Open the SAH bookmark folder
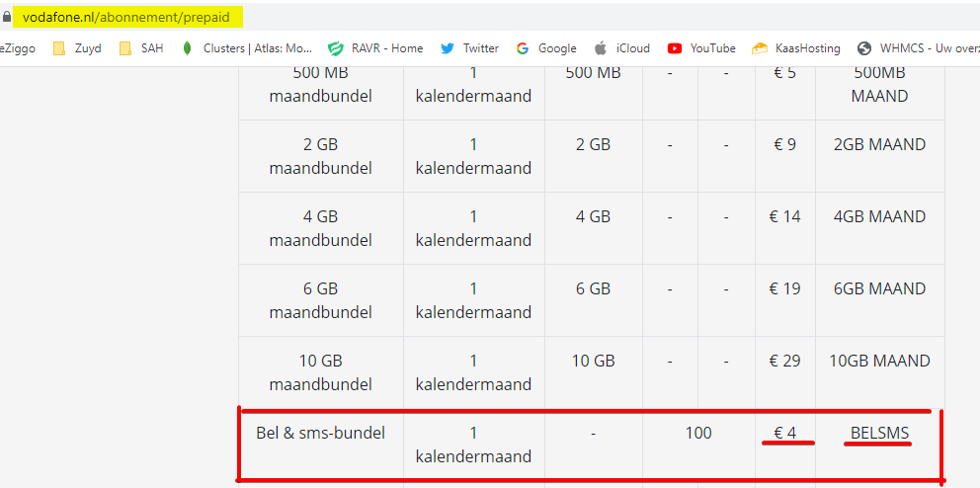The height and width of the screenshot is (488, 980). click(x=141, y=48)
